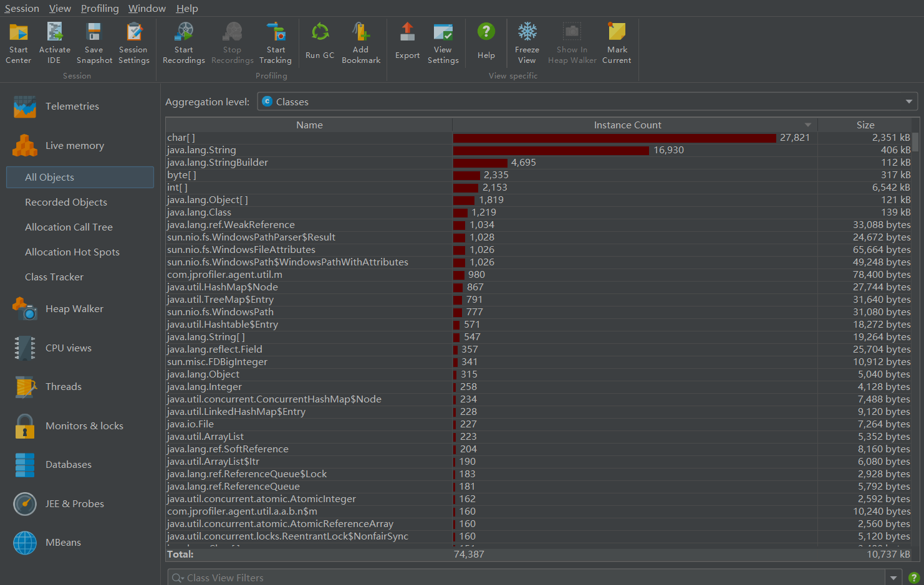Viewport: 924px width, 585px height.
Task: Sort by the Instance Count column header
Action: tap(635, 125)
